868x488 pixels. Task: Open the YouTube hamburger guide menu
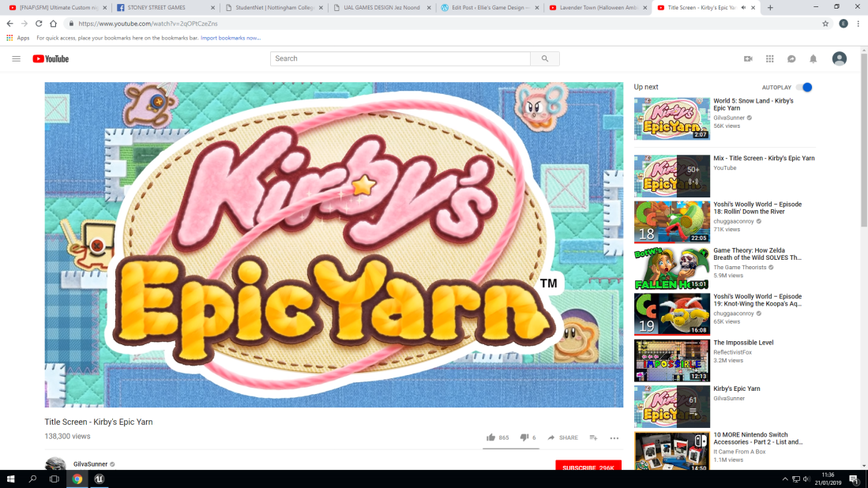click(16, 58)
